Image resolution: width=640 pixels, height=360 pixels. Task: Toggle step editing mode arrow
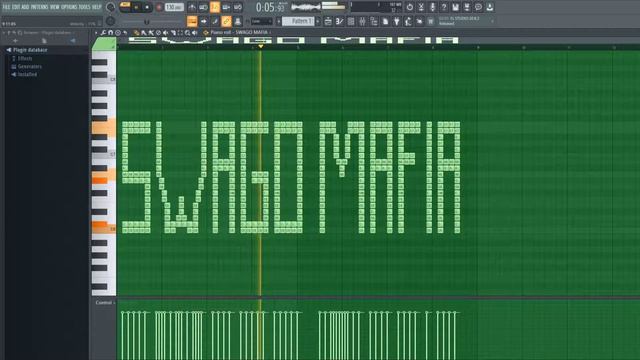(204, 21)
